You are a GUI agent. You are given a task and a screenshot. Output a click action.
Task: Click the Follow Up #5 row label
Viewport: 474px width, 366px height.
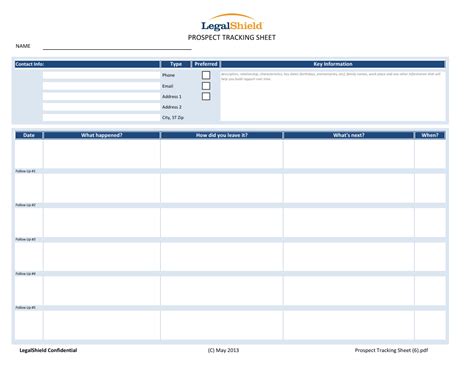click(x=25, y=308)
